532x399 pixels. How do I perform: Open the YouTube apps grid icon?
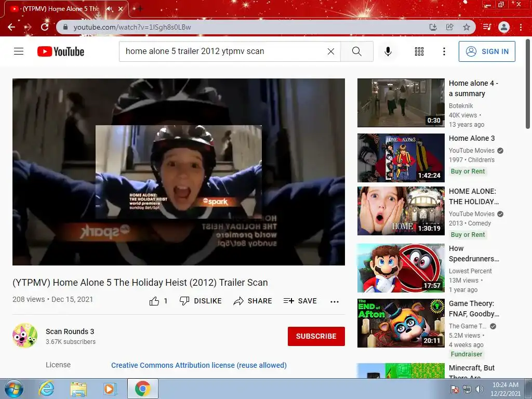coord(419,51)
